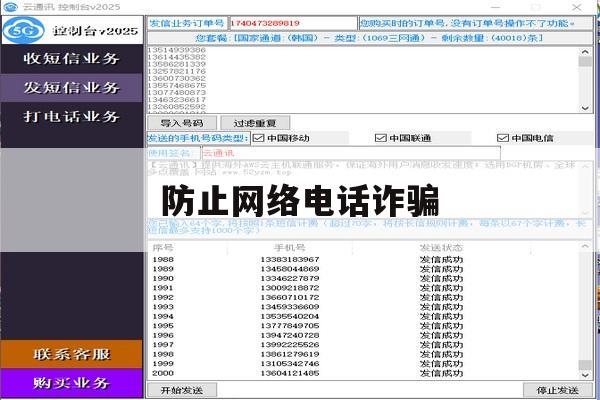Click phone number 13458044869

pos(290,269)
